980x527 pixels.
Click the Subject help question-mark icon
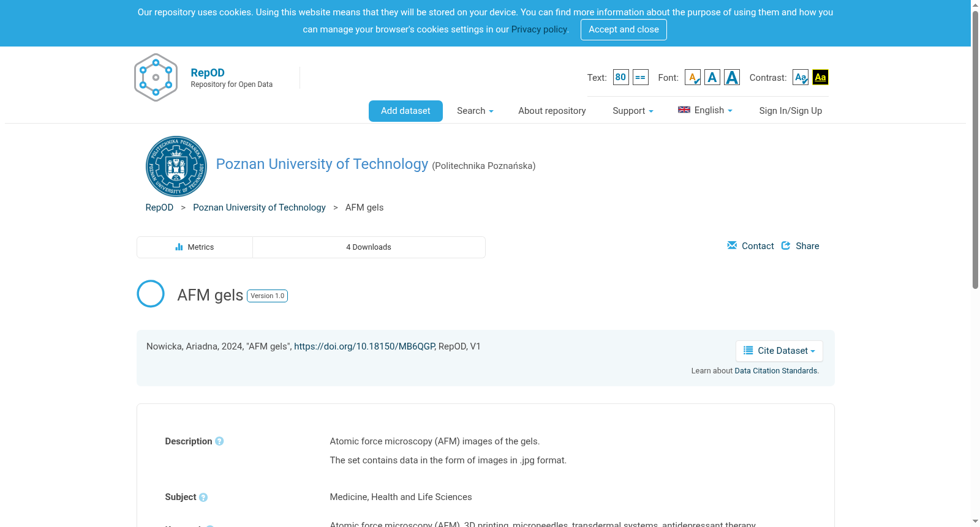(203, 498)
